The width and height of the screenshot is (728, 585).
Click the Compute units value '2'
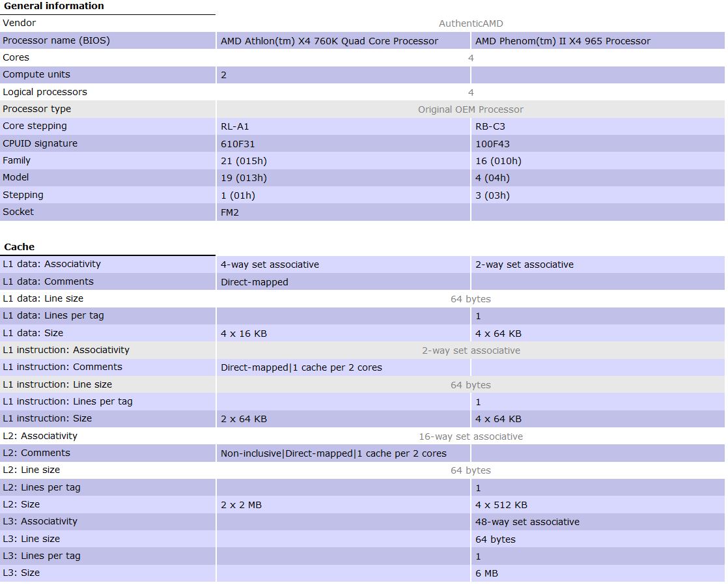[x=224, y=76]
